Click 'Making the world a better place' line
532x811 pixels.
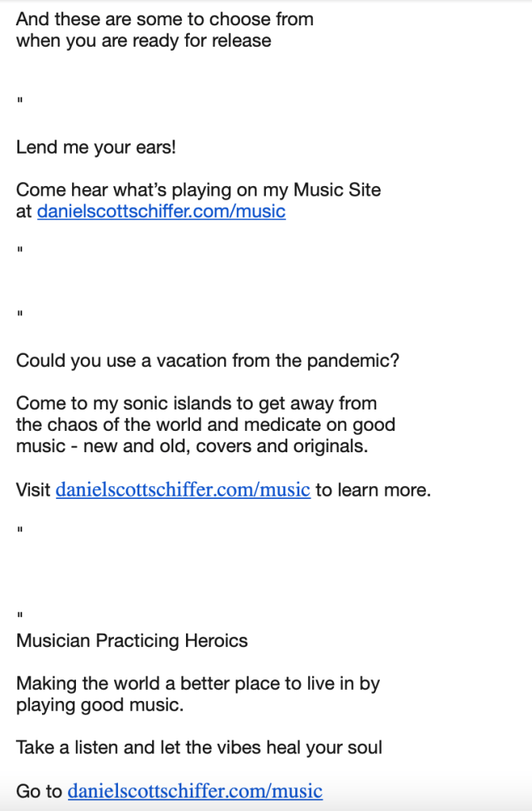198,683
